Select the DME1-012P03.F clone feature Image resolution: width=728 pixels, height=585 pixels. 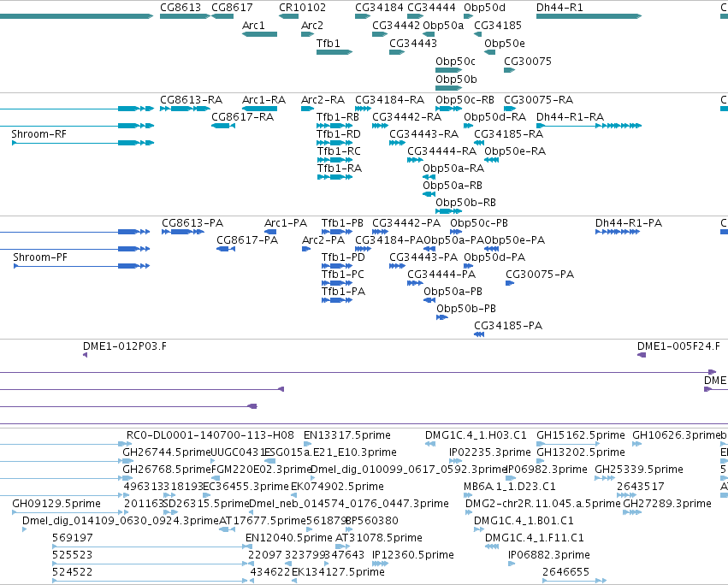(85, 355)
